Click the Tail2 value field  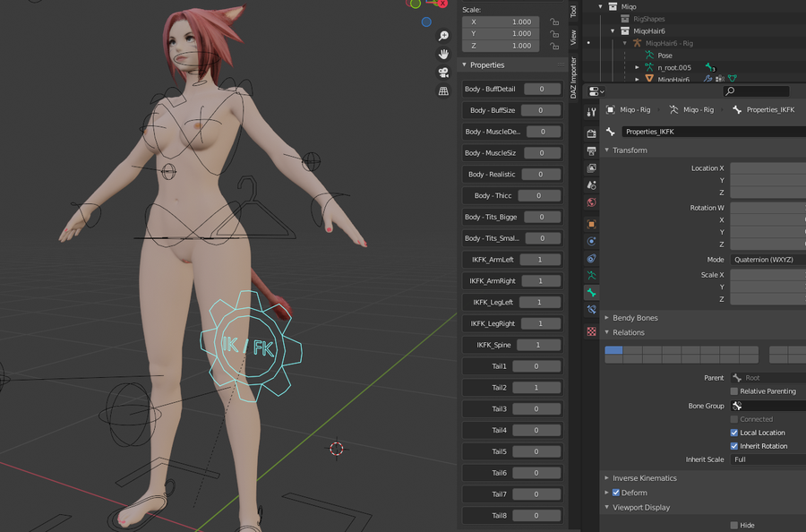536,387
